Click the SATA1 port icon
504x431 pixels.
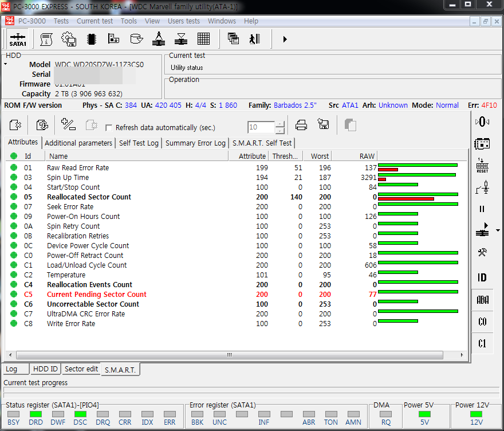(17, 39)
